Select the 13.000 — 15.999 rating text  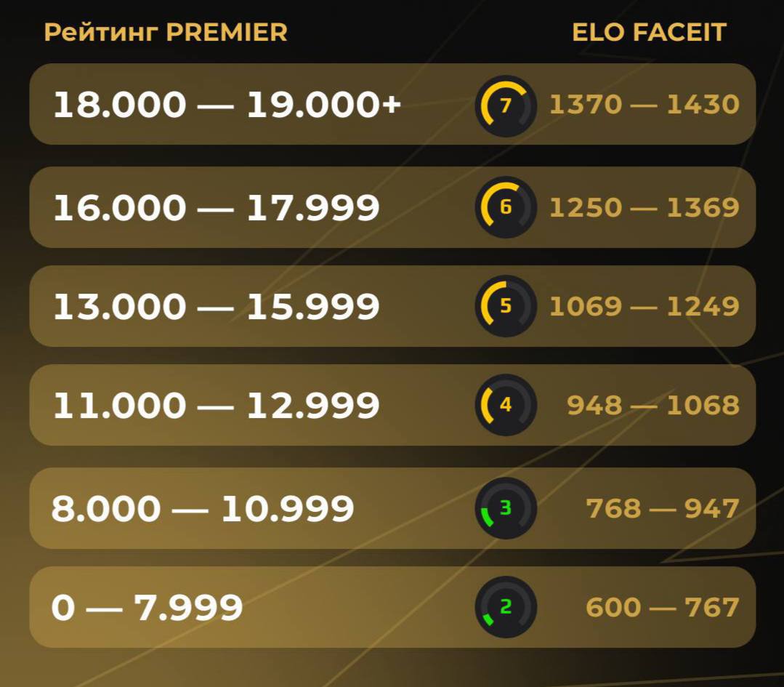[216, 307]
